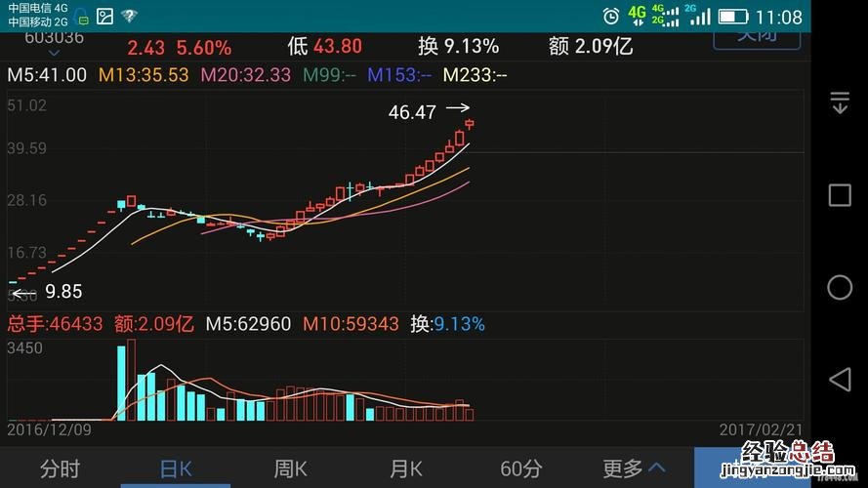The width and height of the screenshot is (868, 488).
Task: Tap the 3450 volume axis label
Action: tap(25, 348)
